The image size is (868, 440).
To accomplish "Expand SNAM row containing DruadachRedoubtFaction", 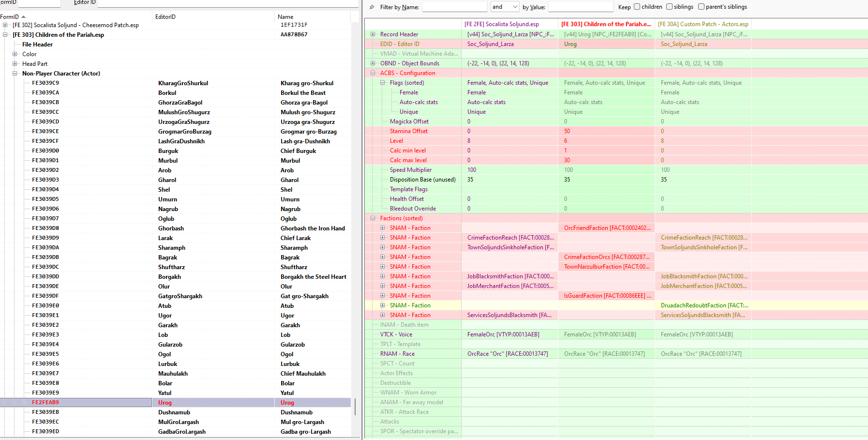I will (382, 305).
